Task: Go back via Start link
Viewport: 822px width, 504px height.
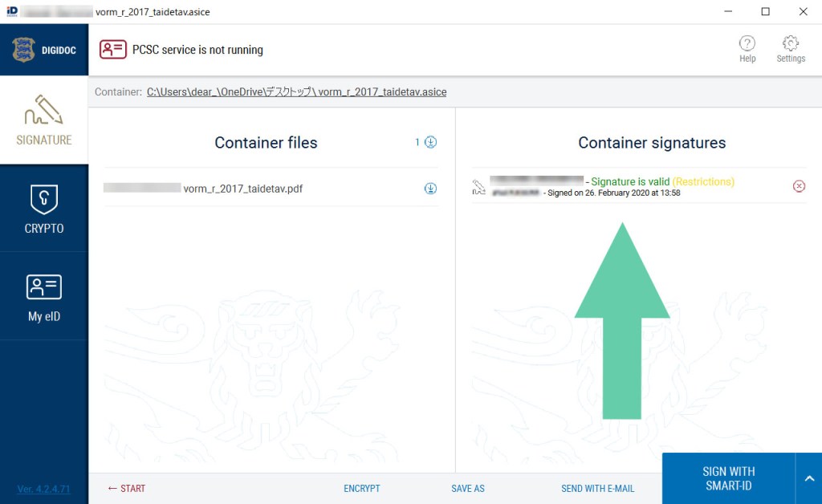Action: [x=127, y=488]
